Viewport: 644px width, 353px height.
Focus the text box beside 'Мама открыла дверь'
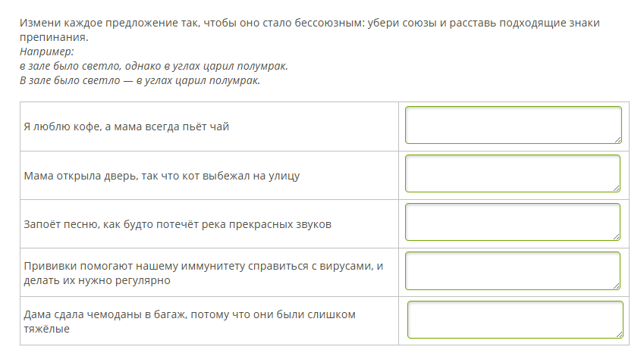tap(513, 173)
